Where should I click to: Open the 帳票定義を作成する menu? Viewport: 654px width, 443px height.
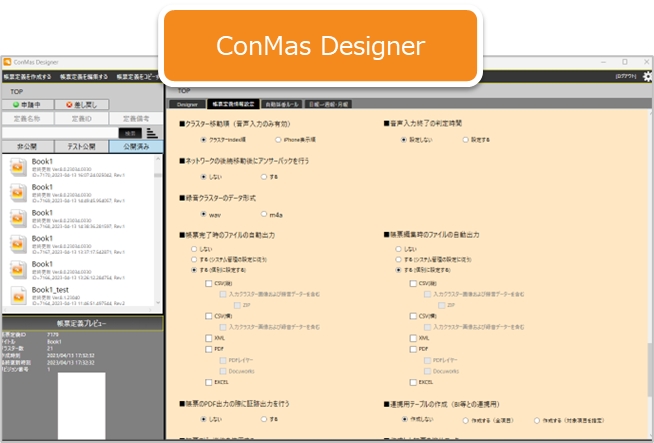pyautogui.click(x=28, y=77)
